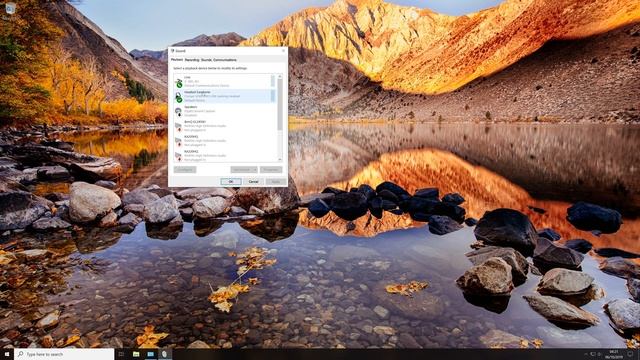Click the taskbar search box
The width and height of the screenshot is (640, 360).
(64, 354)
